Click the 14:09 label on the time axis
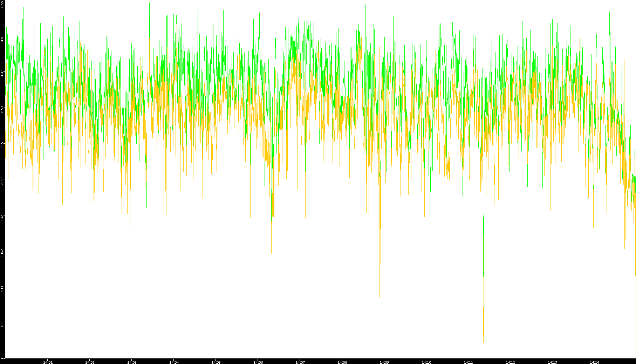 pos(384,362)
